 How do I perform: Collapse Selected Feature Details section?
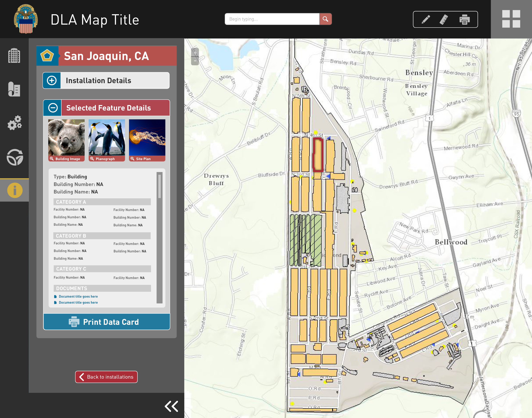[53, 108]
